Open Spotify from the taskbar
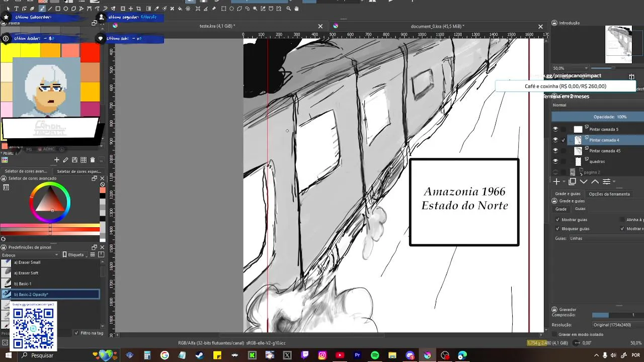 coord(375,355)
